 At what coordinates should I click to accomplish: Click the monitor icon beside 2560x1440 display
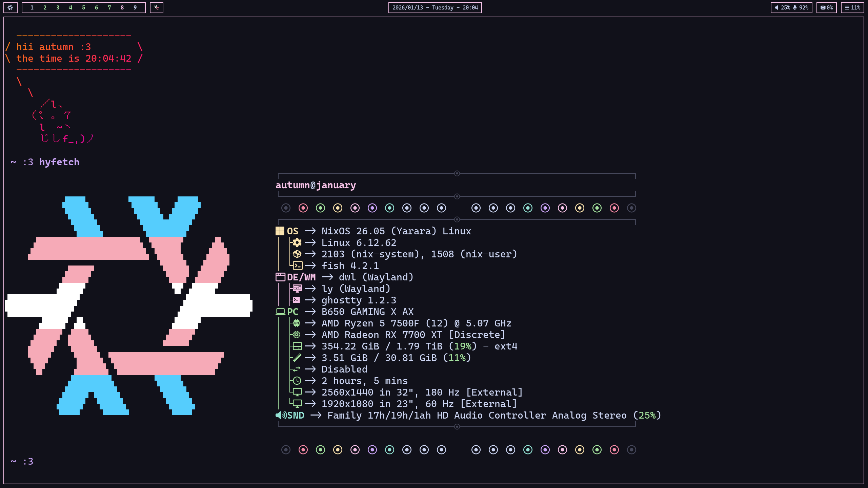pos(297,392)
